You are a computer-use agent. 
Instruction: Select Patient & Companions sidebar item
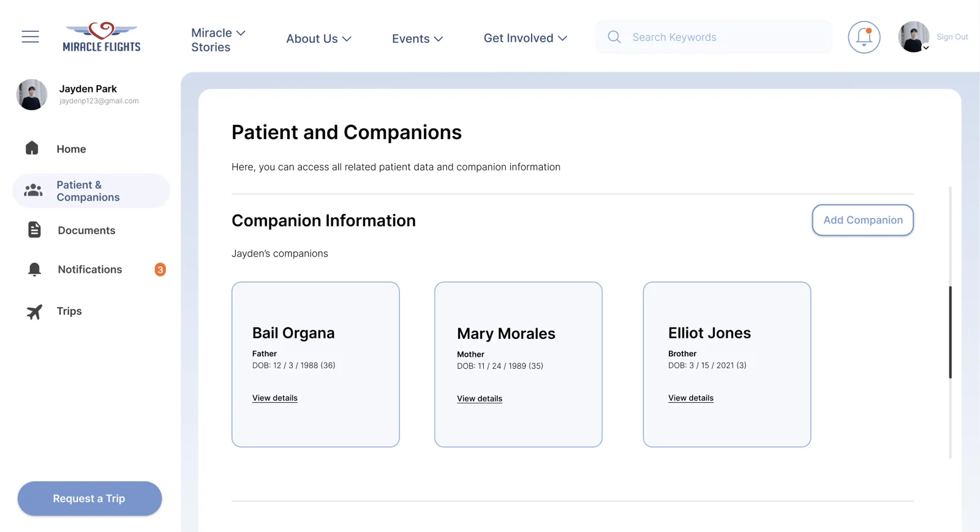click(x=91, y=191)
